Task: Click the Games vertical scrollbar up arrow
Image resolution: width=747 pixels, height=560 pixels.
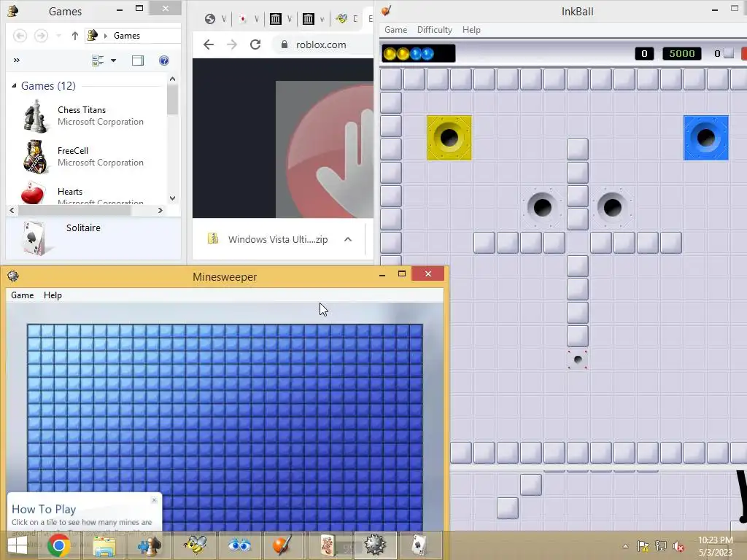Action: click(x=172, y=79)
